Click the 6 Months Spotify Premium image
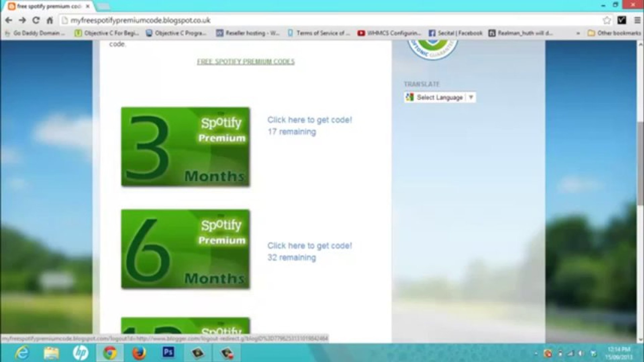Viewport: 644px width, 362px height. (x=185, y=249)
